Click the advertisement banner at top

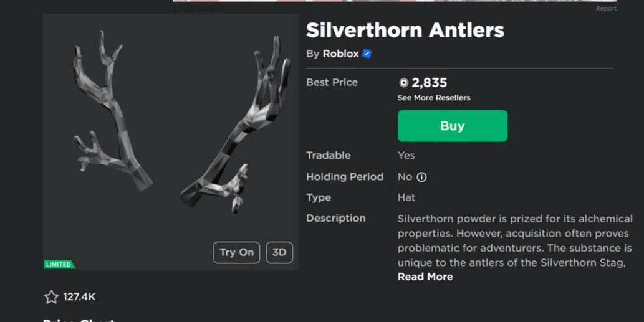(x=395, y=1)
